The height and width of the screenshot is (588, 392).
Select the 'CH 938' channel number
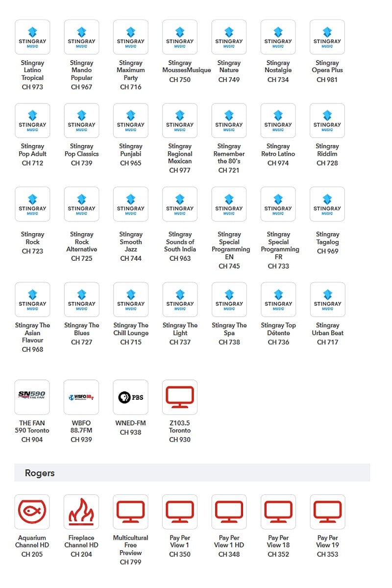click(131, 432)
